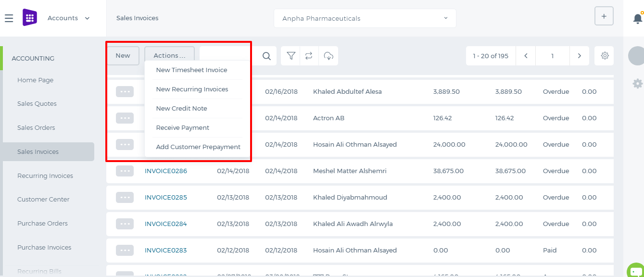The height and width of the screenshot is (277, 644).
Task: Click the search magnifier icon
Action: tap(266, 56)
